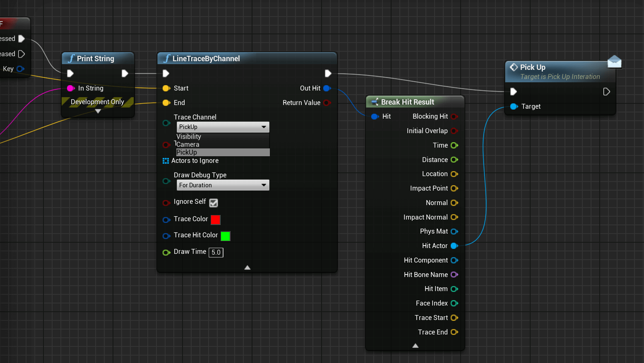Click the Hit input pin on Break Hit Result
The width and height of the screenshot is (644, 363).
375,117
